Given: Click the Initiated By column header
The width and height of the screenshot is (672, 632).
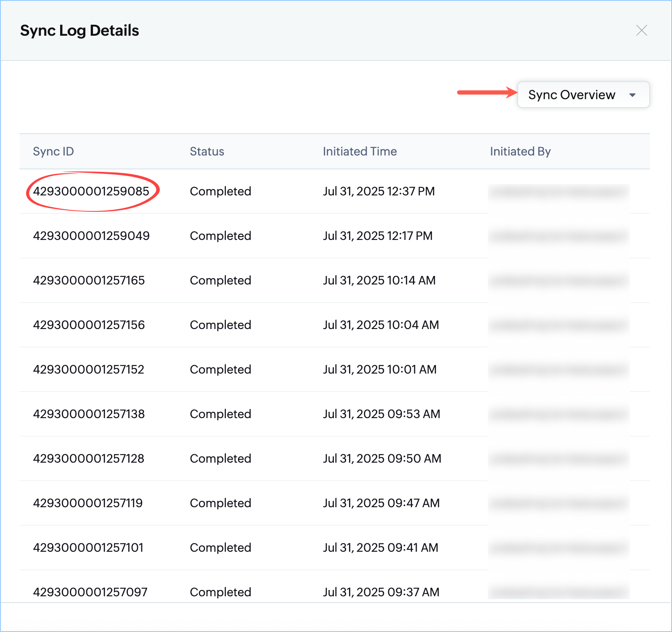Looking at the screenshot, I should click(x=520, y=151).
